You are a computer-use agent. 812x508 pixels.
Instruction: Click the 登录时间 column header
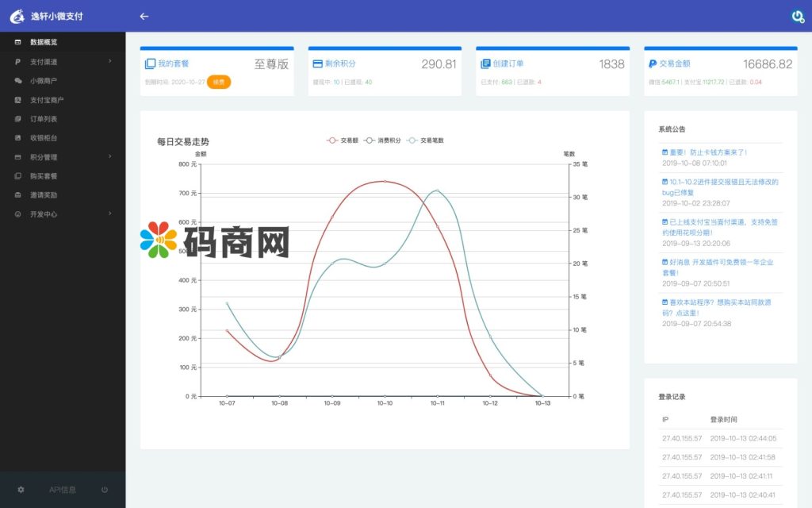[x=723, y=419]
